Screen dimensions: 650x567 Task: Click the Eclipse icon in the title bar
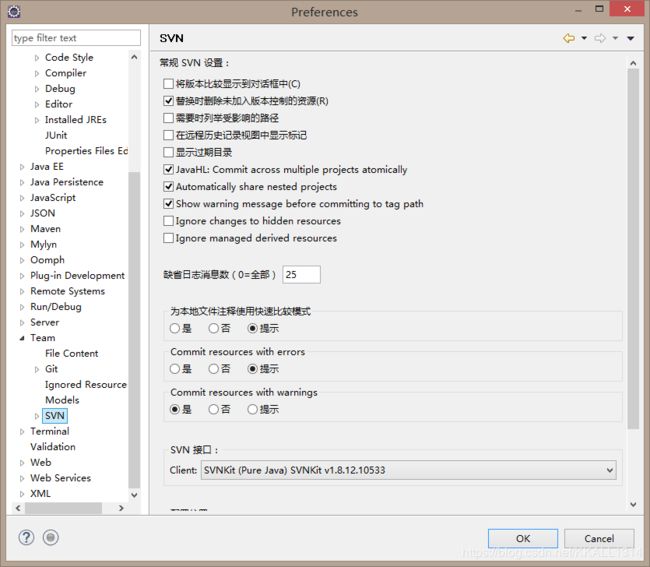14,12
